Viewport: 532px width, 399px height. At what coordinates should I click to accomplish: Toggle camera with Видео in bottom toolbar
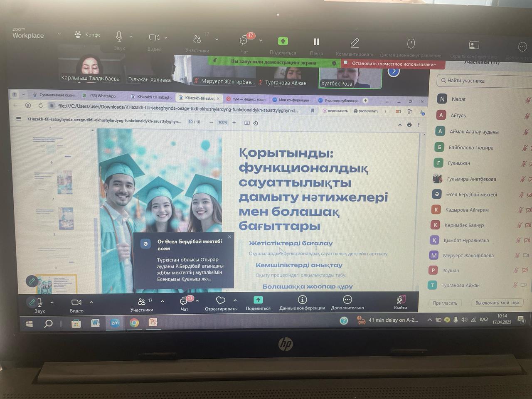click(x=76, y=302)
